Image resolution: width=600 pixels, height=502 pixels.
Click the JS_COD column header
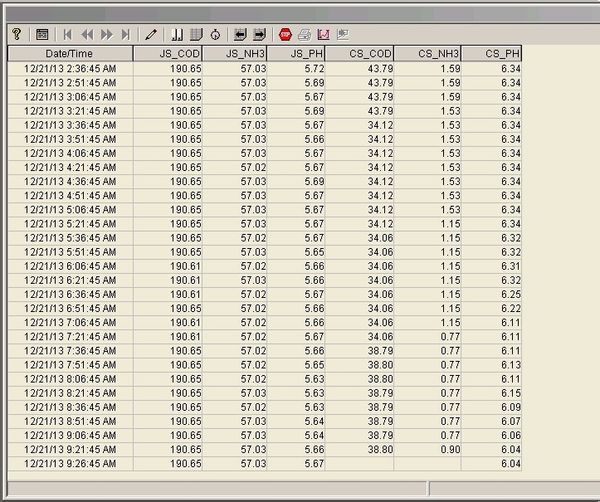168,54
